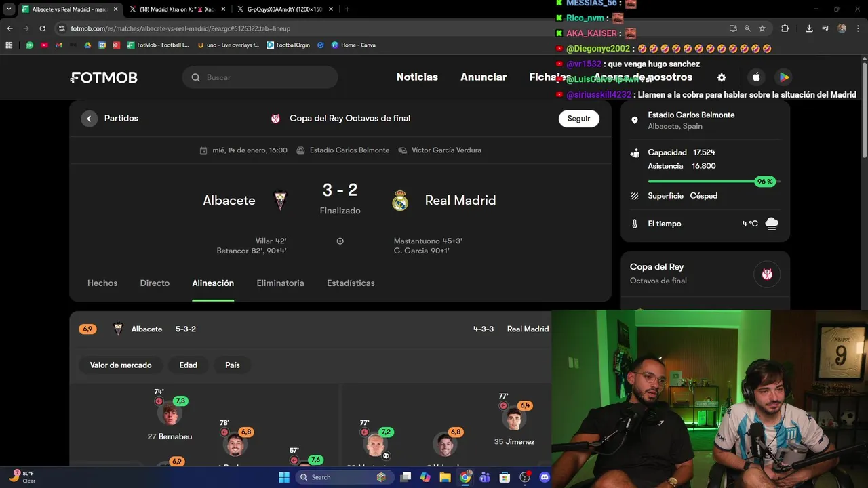Open the Google Play download icon
The width and height of the screenshot is (868, 488).
[783, 77]
